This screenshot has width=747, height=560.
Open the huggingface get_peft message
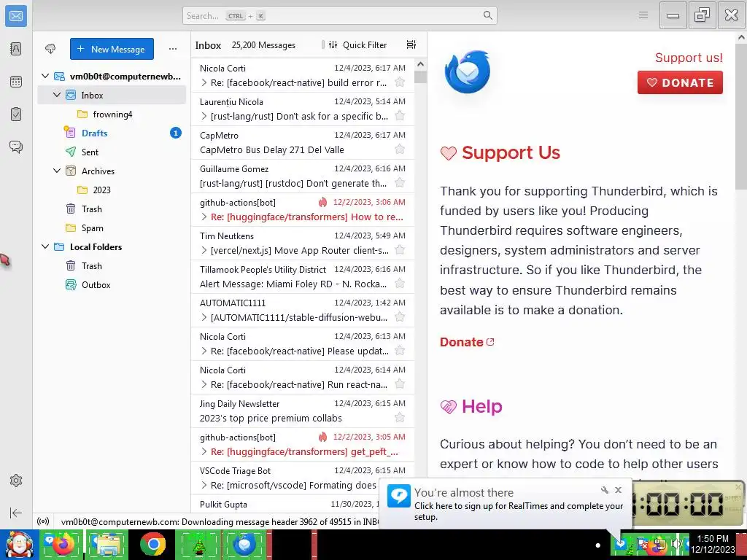pos(303,444)
